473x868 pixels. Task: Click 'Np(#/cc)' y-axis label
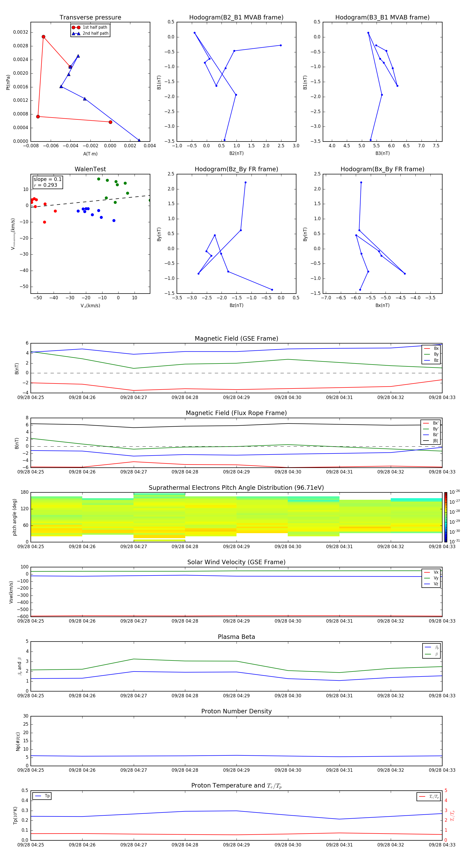[18, 741]
